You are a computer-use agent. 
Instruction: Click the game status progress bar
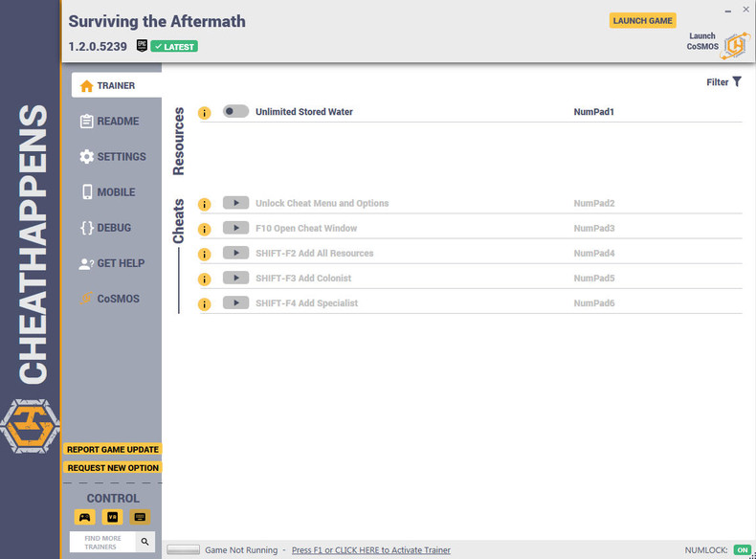(183, 549)
